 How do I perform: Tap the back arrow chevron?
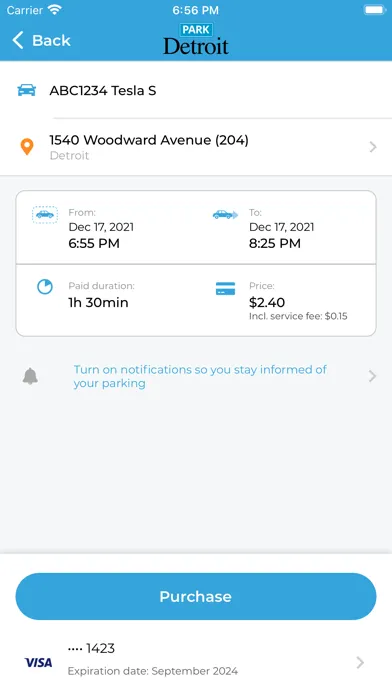(17, 40)
